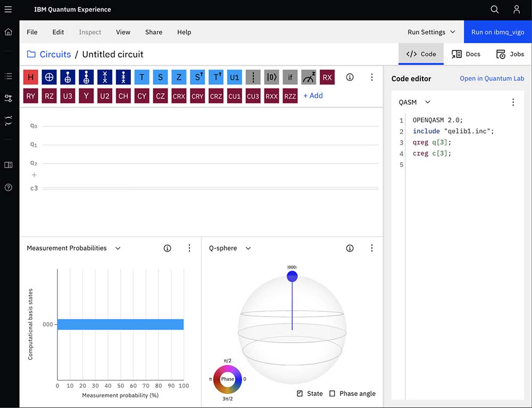
Task: Click the RX rotation gate
Action: pos(327,77)
